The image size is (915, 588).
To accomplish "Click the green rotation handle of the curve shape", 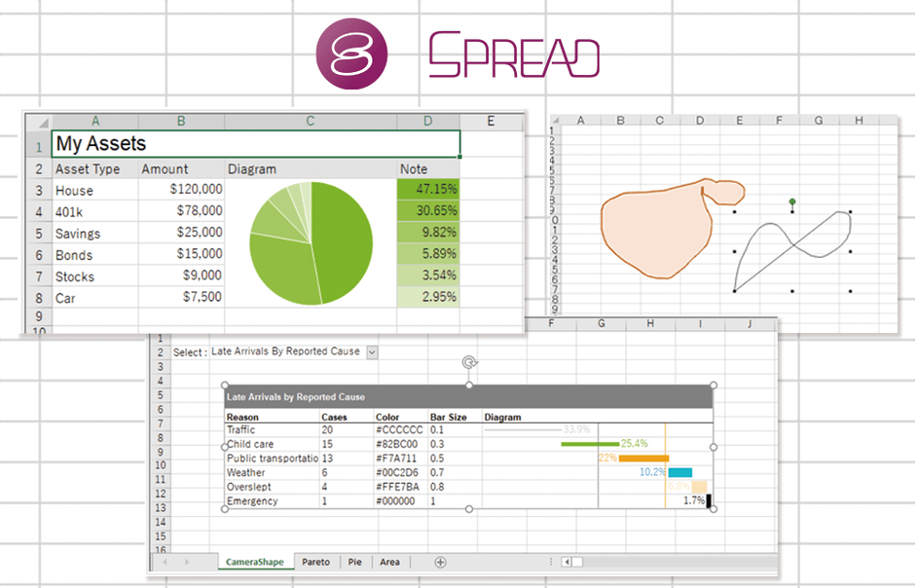I will coord(792,202).
